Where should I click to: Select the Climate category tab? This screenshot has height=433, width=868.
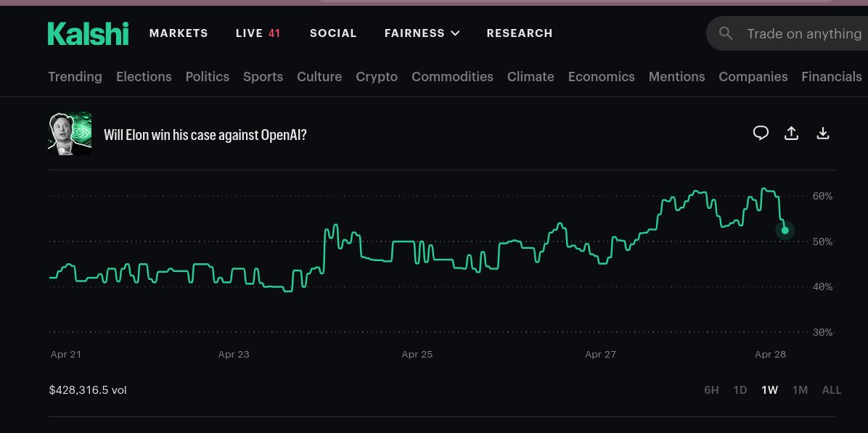[531, 77]
